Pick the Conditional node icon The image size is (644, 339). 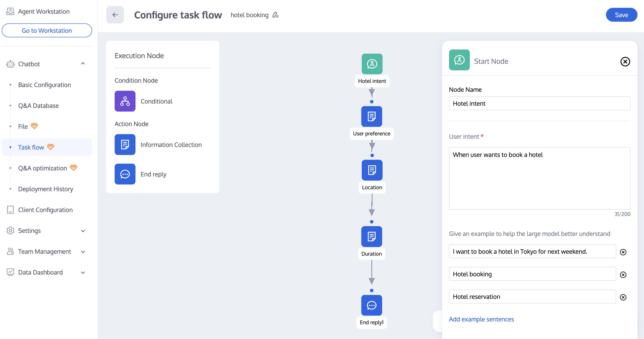pyautogui.click(x=125, y=101)
